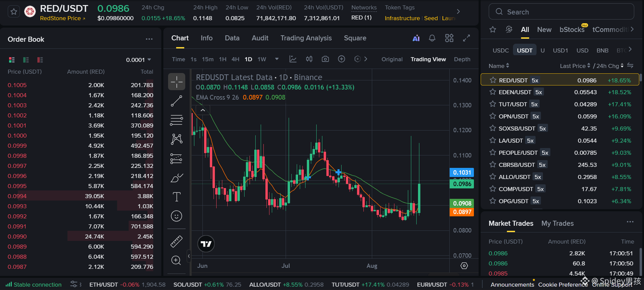Click the add circle plus icon in chart toolbar
Image resolution: width=644 pixels, height=290 pixels.
tap(342, 59)
